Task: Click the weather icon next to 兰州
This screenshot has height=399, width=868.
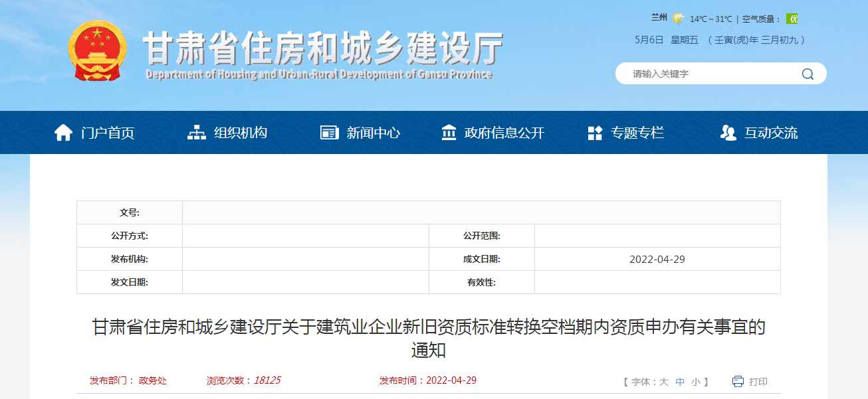Action: 678,19
